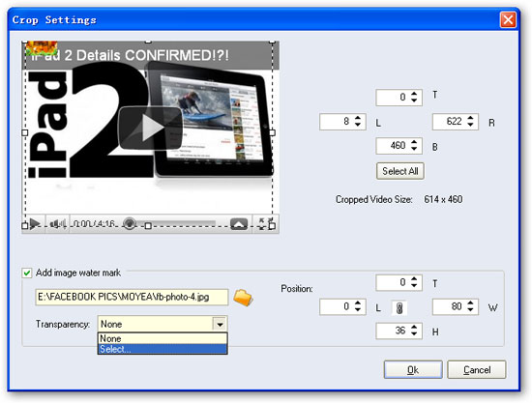Increase crop Right value with up arrow

point(470,118)
